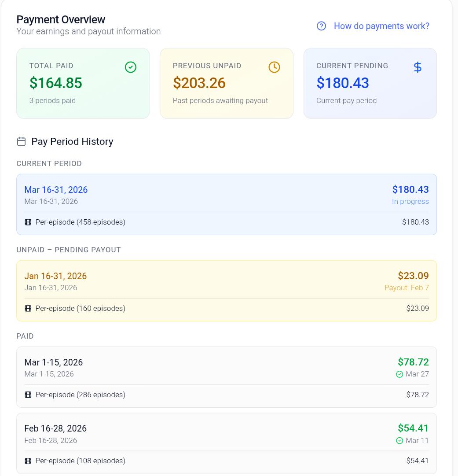Click the film icon beside 160 episodes
458x476 pixels.
coord(28,308)
